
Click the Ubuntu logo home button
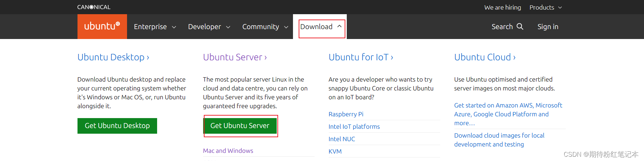[x=102, y=27]
